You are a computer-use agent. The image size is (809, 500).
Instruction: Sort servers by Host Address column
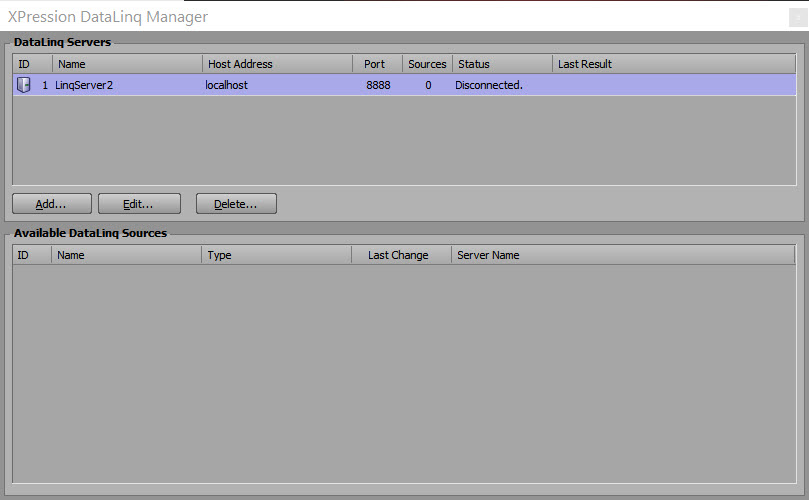point(278,64)
